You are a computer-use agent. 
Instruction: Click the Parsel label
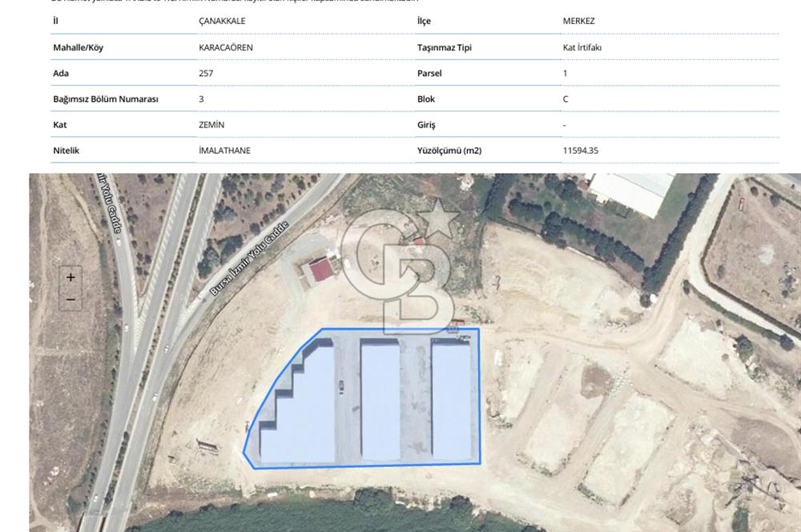click(429, 73)
